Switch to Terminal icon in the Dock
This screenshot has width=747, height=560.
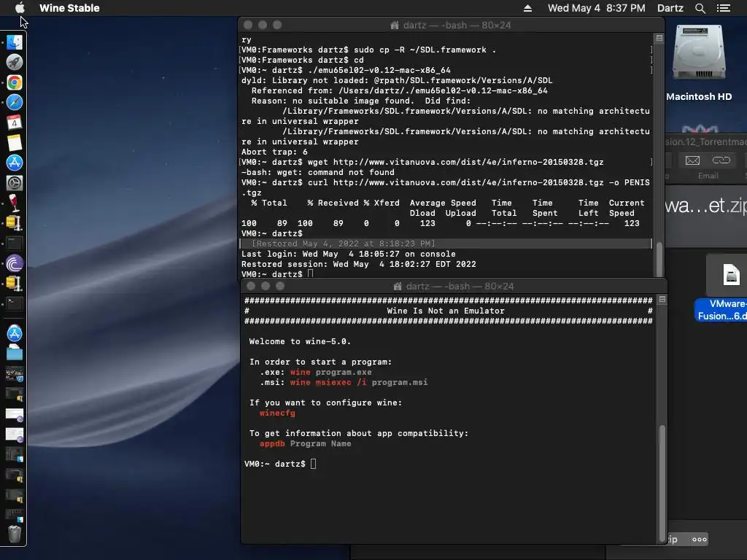tap(15, 303)
